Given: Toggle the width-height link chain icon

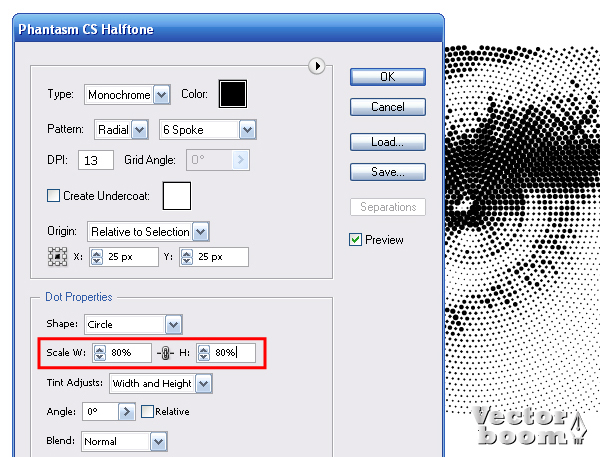Looking at the screenshot, I should point(165,353).
